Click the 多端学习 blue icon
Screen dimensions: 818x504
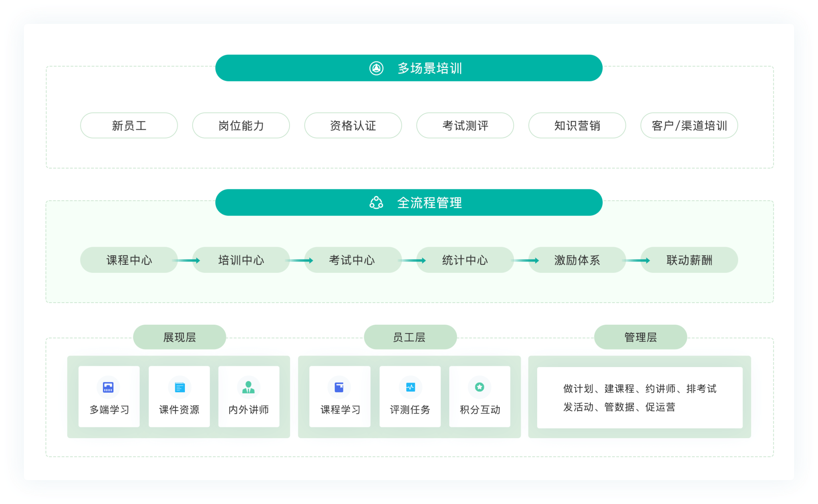108,387
